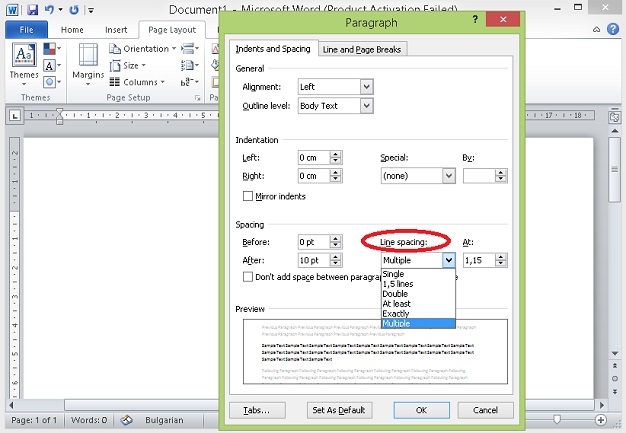The height and width of the screenshot is (433, 626).
Task: Choose Double from line spacing list
Action: click(394, 294)
